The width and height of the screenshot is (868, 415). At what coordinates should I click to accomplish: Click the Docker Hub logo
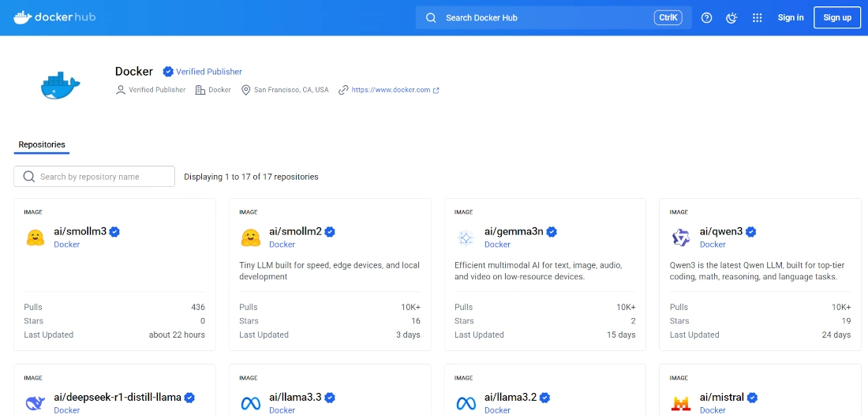(x=54, y=17)
